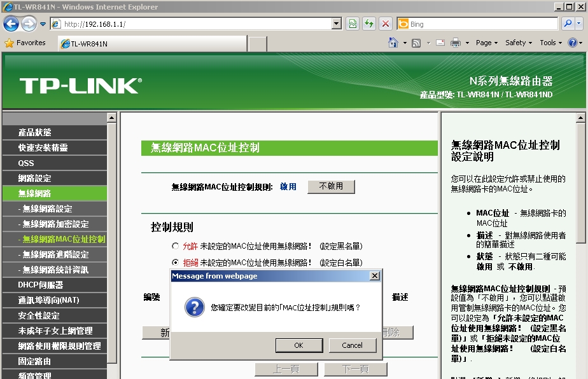
Task: Click the address bar URL field
Action: 192,24
